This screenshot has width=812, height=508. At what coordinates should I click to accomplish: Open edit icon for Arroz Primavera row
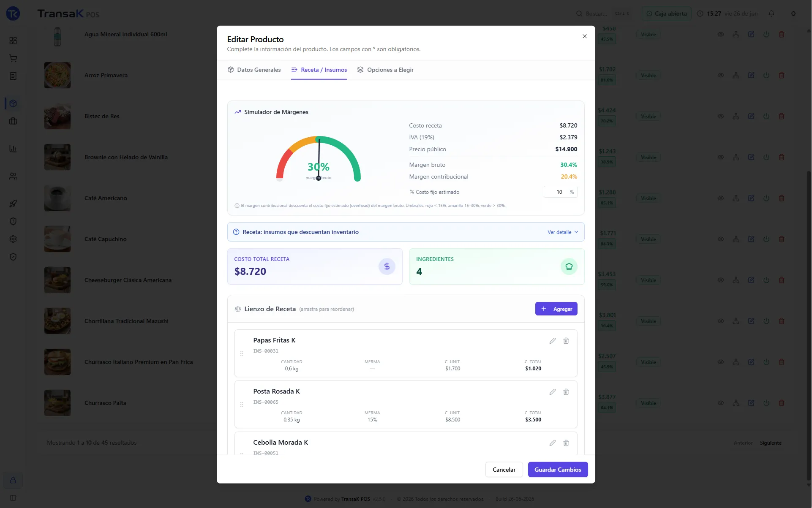[751, 76]
